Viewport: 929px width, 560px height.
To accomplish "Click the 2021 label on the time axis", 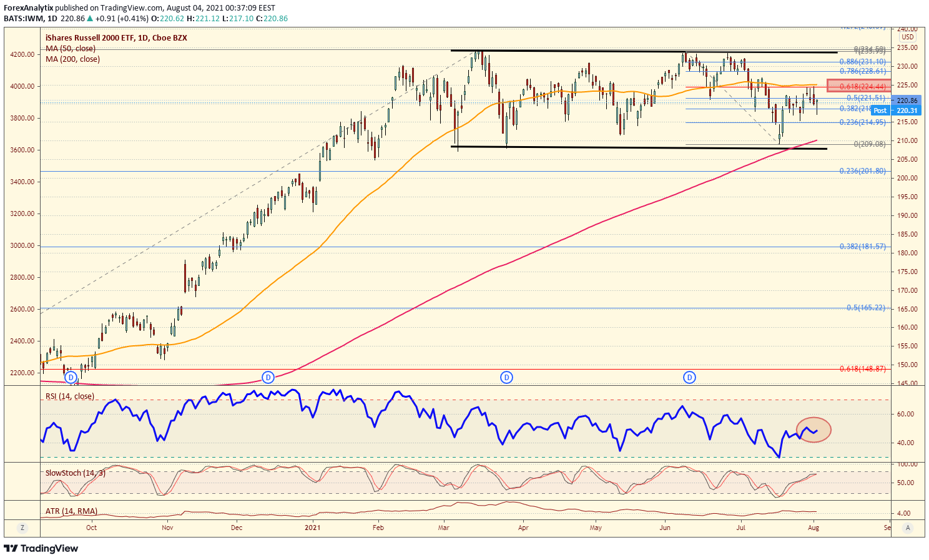I will click(312, 528).
